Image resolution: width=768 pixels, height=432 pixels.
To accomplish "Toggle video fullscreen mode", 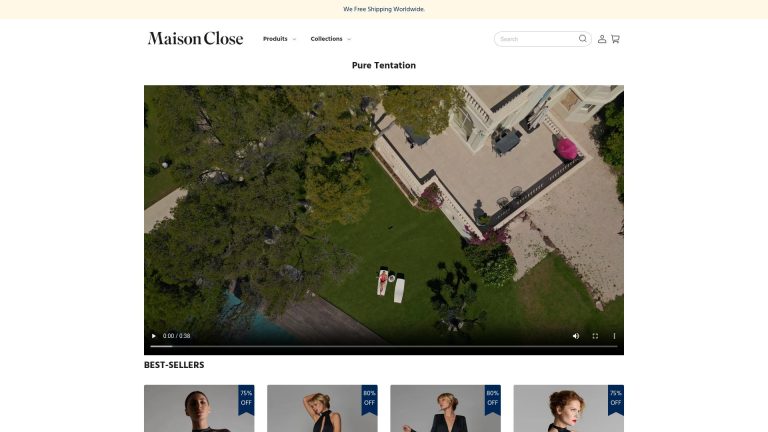I will click(595, 336).
